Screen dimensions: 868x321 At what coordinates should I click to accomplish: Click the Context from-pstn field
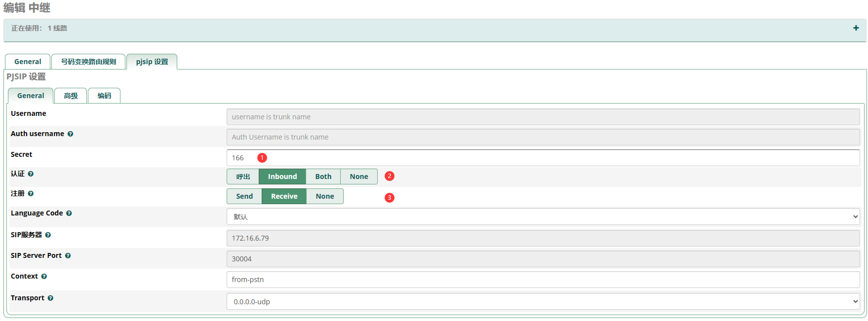[543, 280]
